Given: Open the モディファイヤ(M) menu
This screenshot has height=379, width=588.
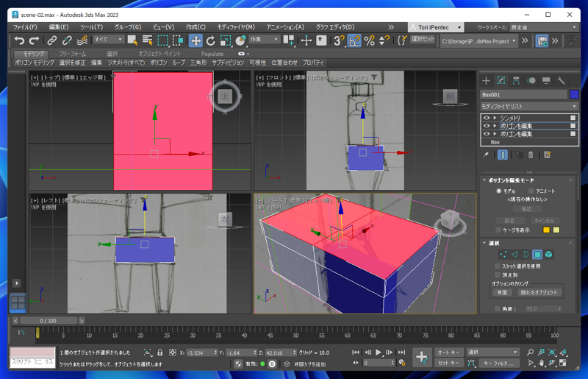Looking at the screenshot, I should pyautogui.click(x=236, y=27).
